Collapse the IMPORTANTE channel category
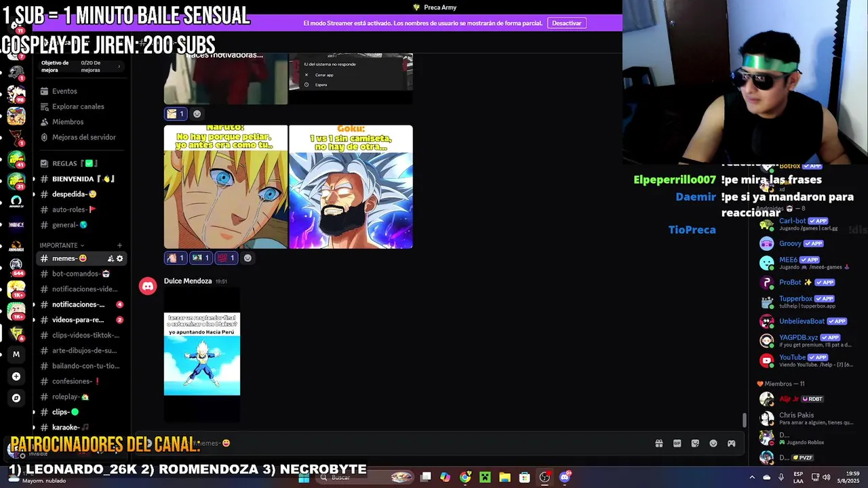 (x=62, y=245)
